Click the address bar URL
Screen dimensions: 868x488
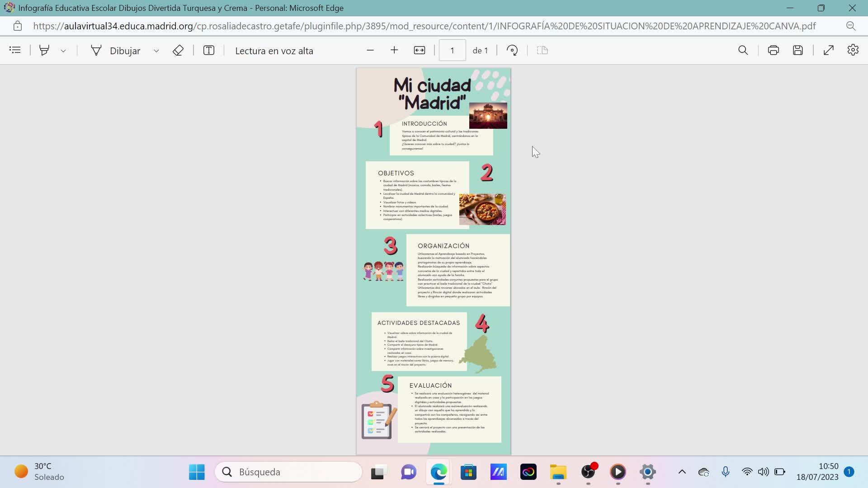pyautogui.click(x=424, y=26)
